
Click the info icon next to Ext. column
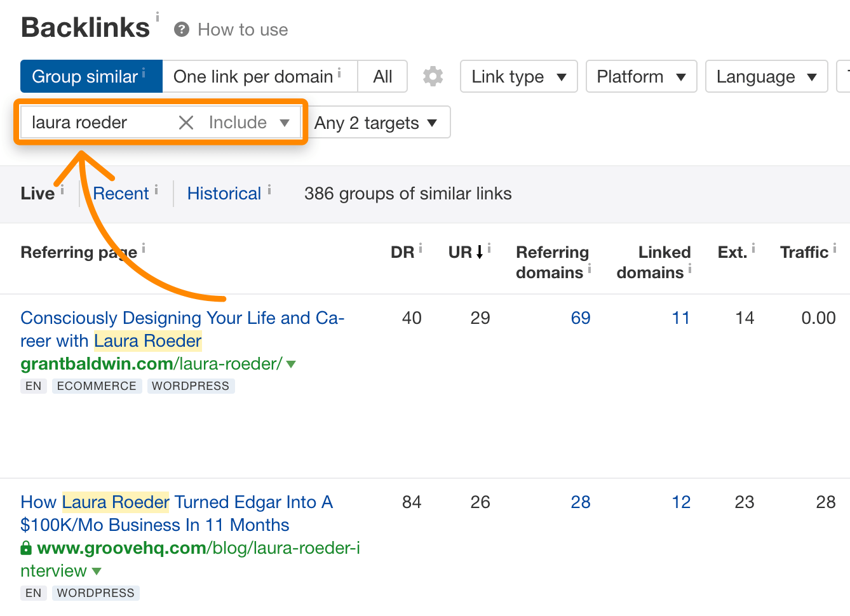pos(753,248)
